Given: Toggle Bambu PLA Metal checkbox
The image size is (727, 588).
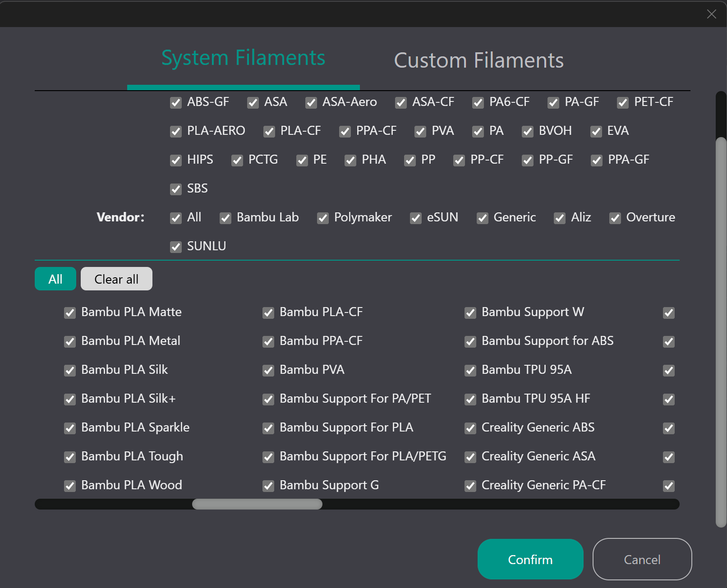Looking at the screenshot, I should tap(70, 342).
